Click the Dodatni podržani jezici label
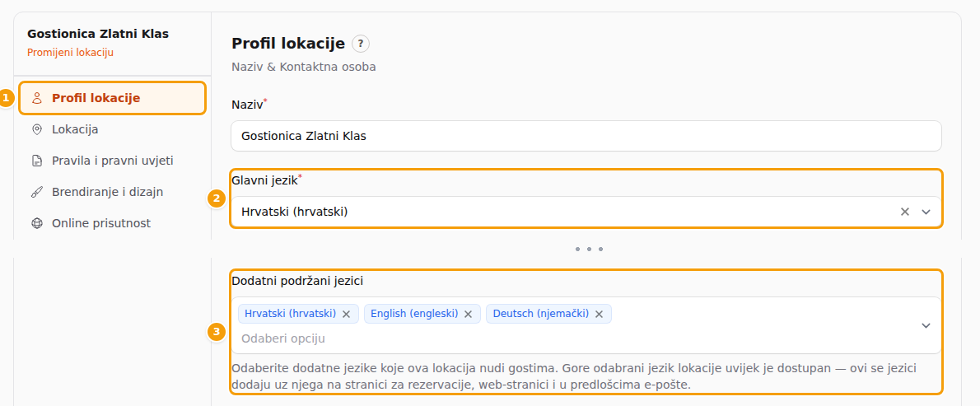The height and width of the screenshot is (406, 980). click(297, 281)
